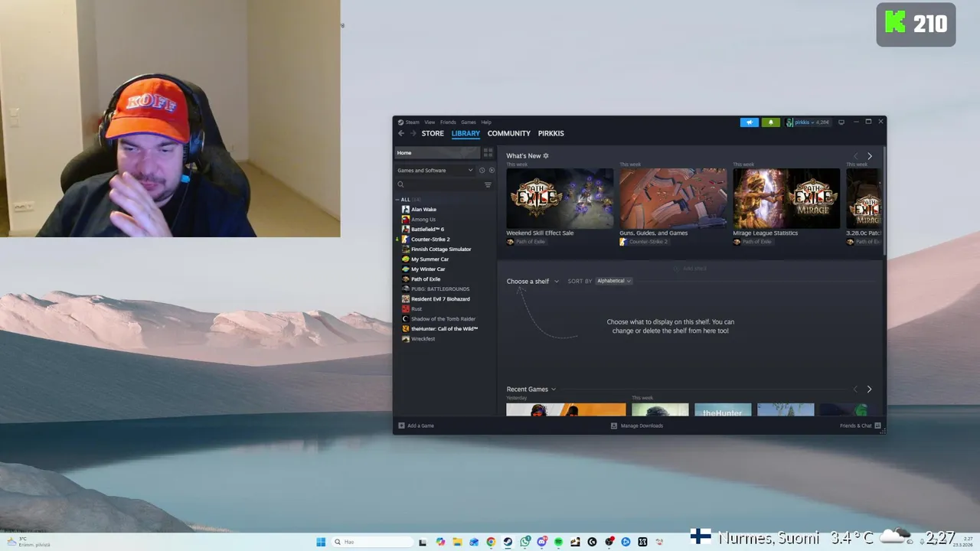The width and height of the screenshot is (980, 551).
Task: Go to the LIBRARY tab
Action: tap(465, 133)
